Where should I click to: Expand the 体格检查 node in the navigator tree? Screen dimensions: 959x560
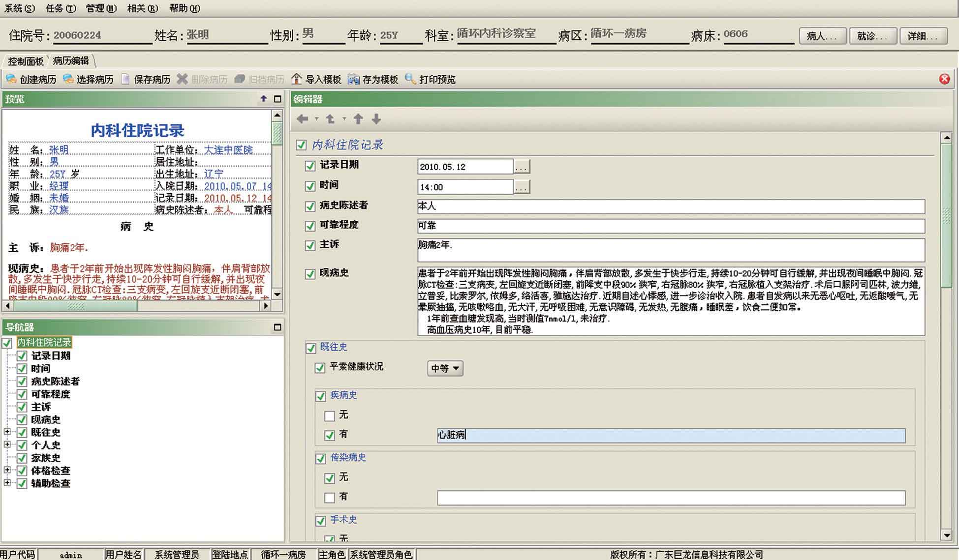click(7, 470)
